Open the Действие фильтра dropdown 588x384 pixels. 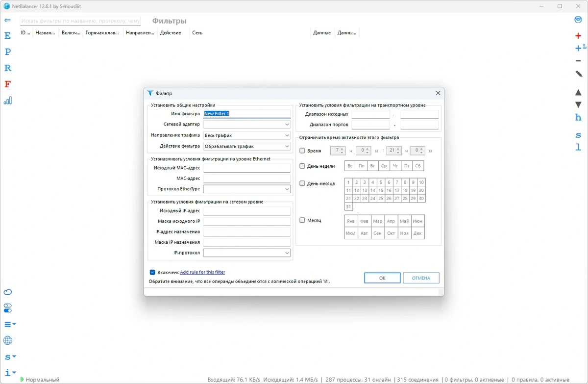point(247,146)
